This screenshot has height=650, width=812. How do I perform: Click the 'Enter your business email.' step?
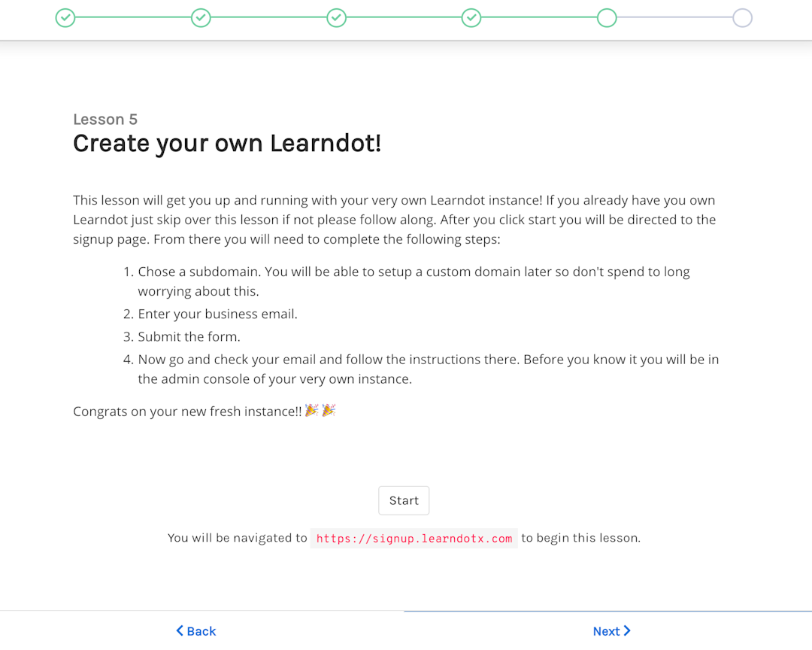pos(217,314)
